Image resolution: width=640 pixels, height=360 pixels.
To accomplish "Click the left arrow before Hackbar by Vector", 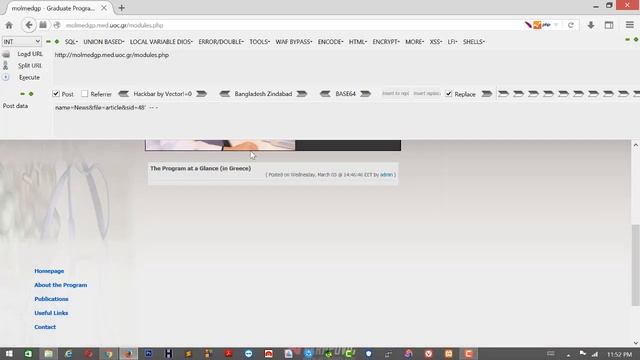I will pos(123,94).
